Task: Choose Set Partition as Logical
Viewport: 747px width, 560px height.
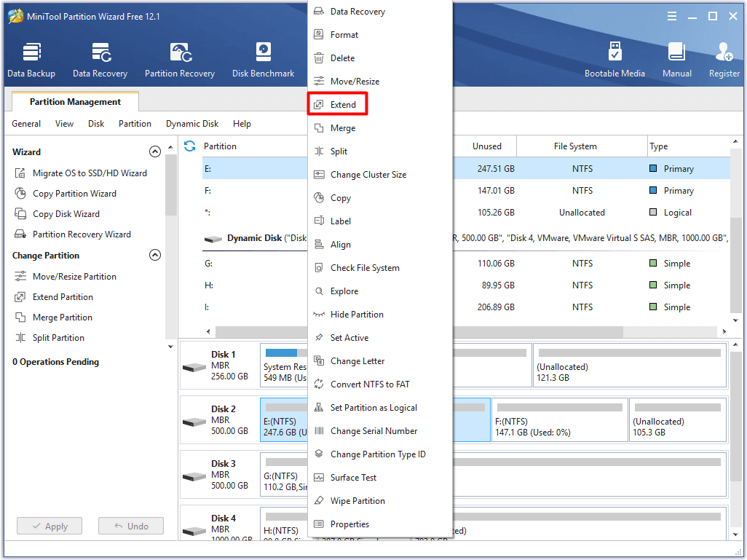Action: 380,408
